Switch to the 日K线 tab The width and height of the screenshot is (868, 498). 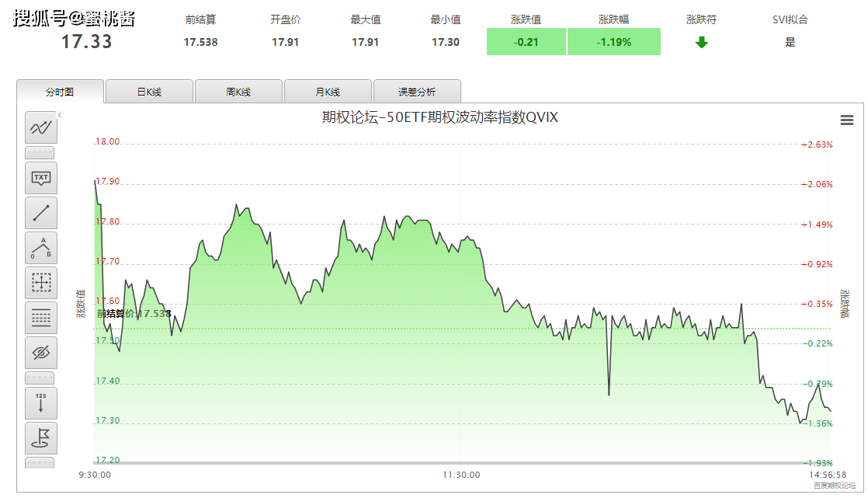[x=149, y=91]
